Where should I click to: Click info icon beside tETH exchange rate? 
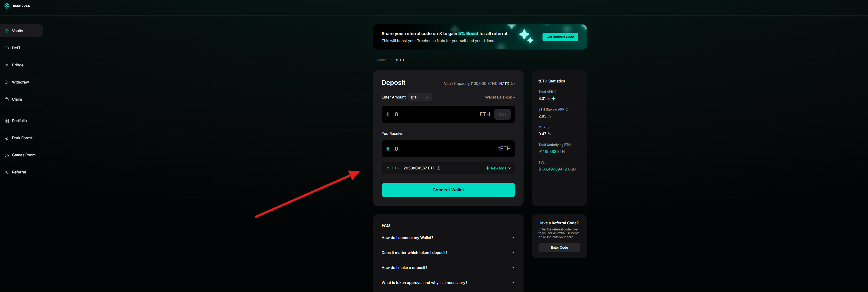[439, 168]
